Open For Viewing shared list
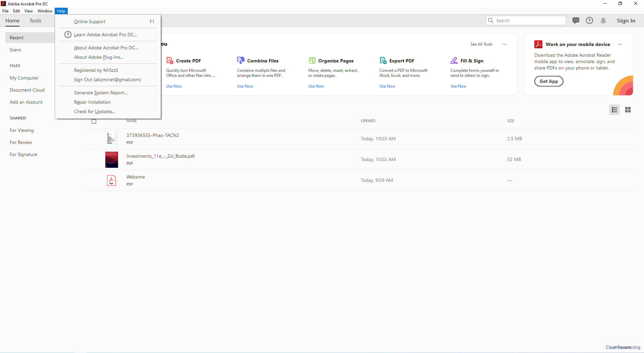 coord(22,130)
